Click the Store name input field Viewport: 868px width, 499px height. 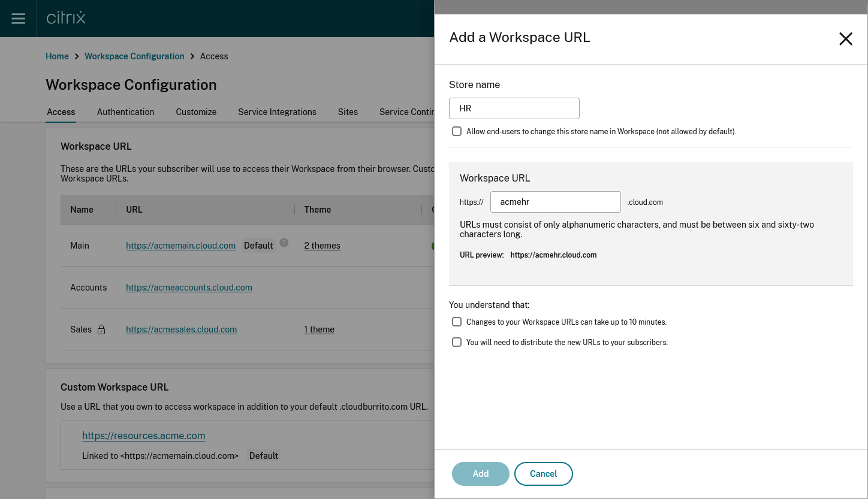point(514,108)
